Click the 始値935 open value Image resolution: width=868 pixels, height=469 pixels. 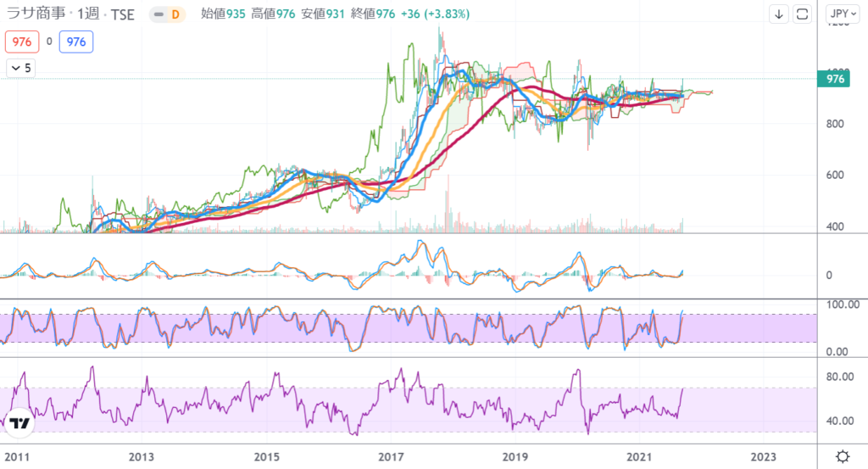tap(223, 14)
